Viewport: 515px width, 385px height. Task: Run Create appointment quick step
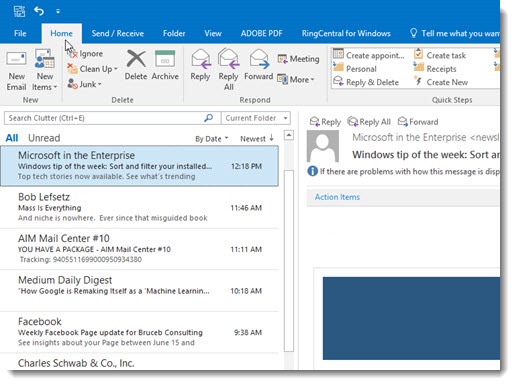point(369,55)
